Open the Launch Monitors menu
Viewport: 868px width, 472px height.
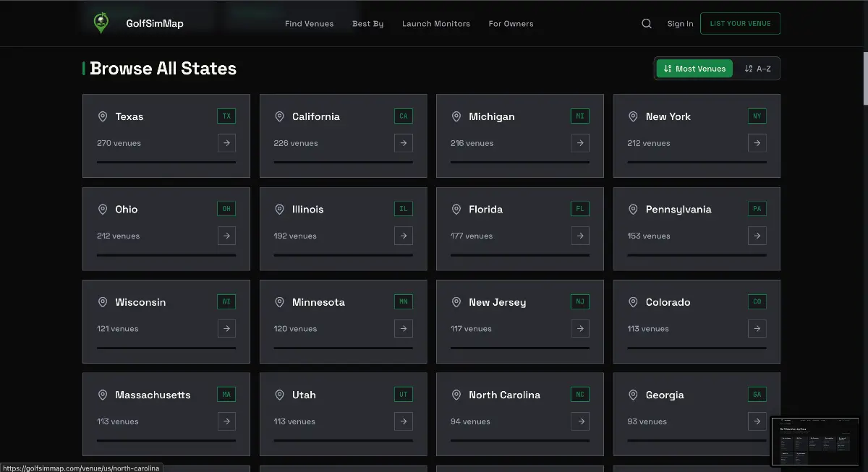click(435, 24)
